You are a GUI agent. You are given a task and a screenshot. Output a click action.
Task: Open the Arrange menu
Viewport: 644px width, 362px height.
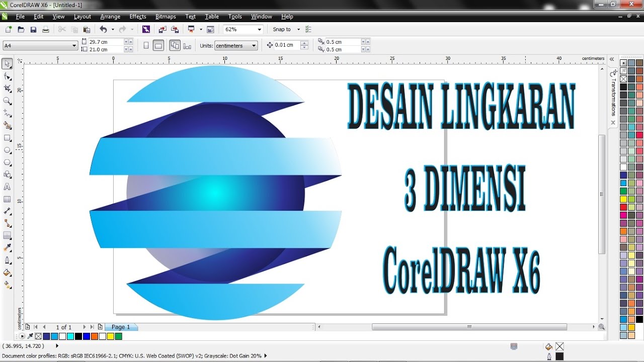[x=110, y=17]
